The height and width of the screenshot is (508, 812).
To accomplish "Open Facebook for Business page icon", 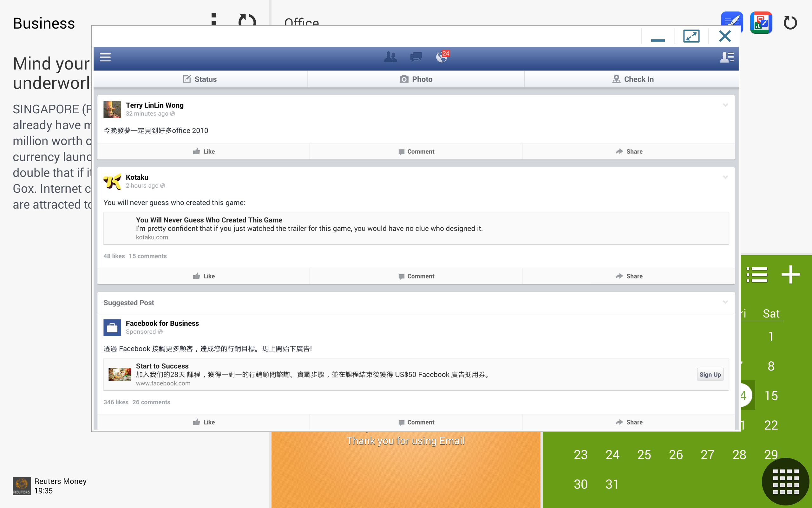I will point(112,328).
